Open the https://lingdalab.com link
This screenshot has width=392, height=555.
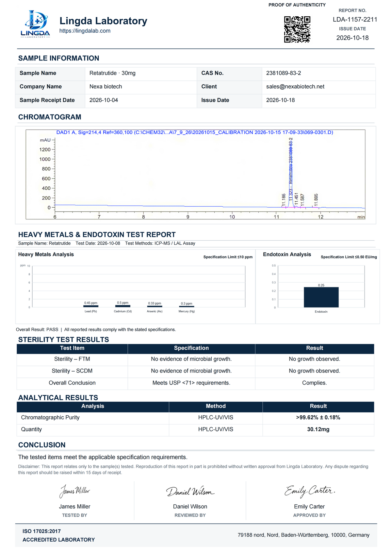tap(85, 31)
